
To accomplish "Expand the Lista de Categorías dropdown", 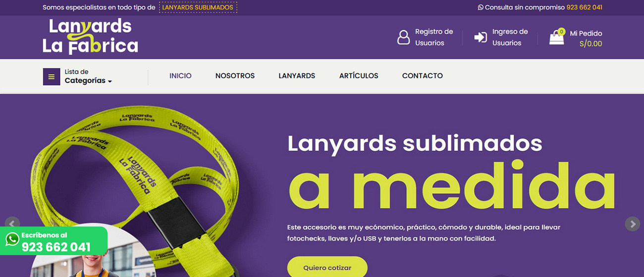I will (x=88, y=76).
